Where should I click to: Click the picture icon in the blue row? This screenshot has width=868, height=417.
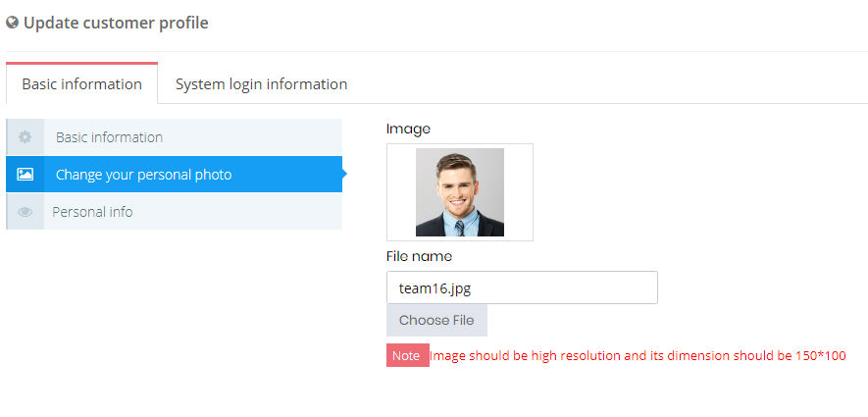(25, 175)
